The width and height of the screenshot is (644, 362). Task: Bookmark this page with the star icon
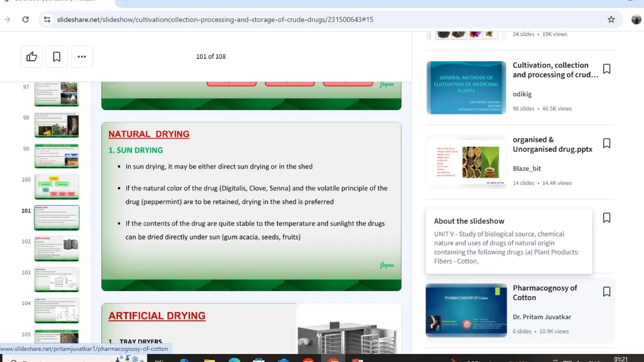click(611, 19)
